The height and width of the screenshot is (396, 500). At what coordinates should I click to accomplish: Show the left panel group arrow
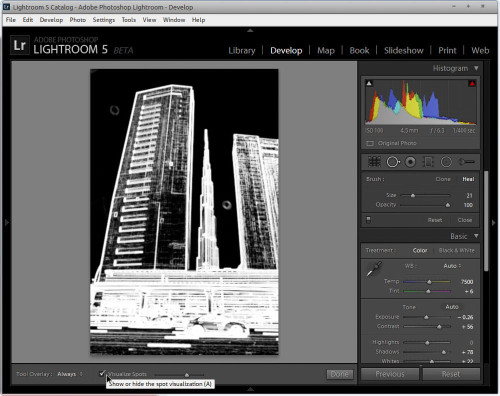7,222
